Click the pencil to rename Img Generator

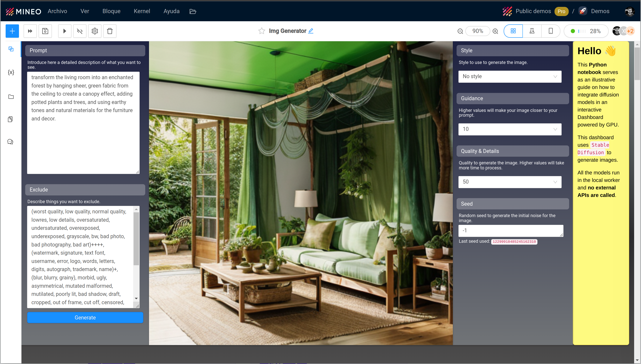tap(311, 31)
